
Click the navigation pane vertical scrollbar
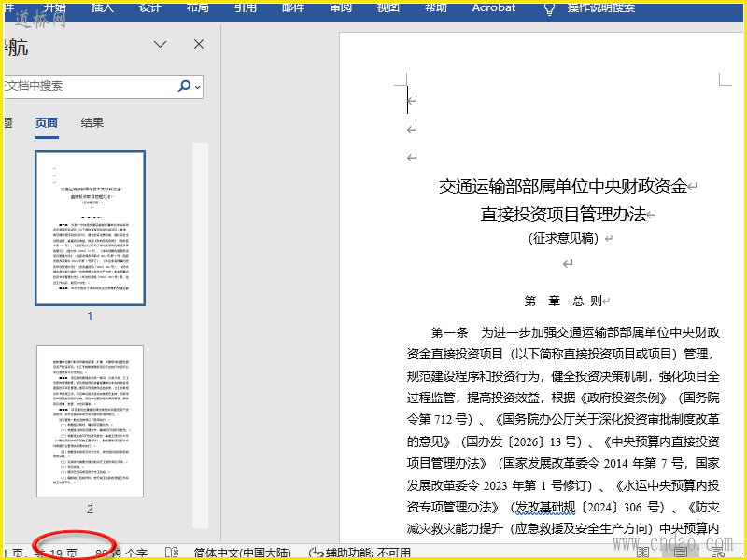pyautogui.click(x=200, y=335)
